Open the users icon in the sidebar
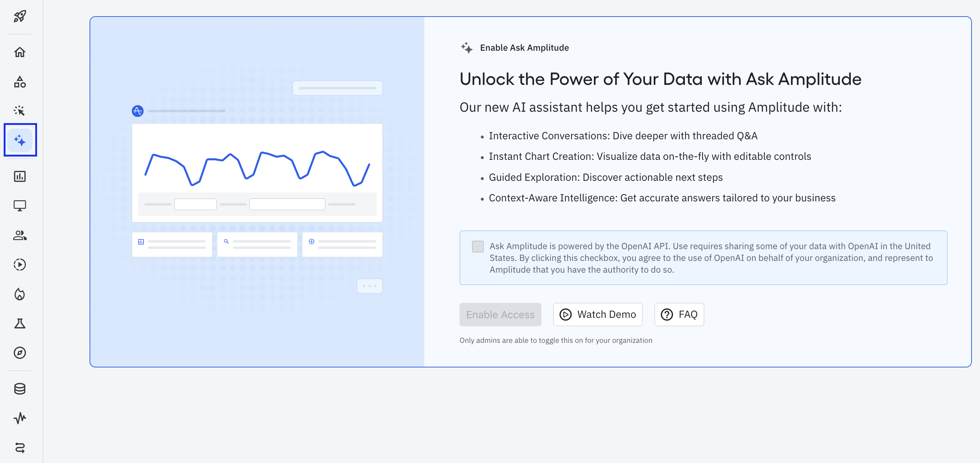The image size is (980, 463). 20,235
